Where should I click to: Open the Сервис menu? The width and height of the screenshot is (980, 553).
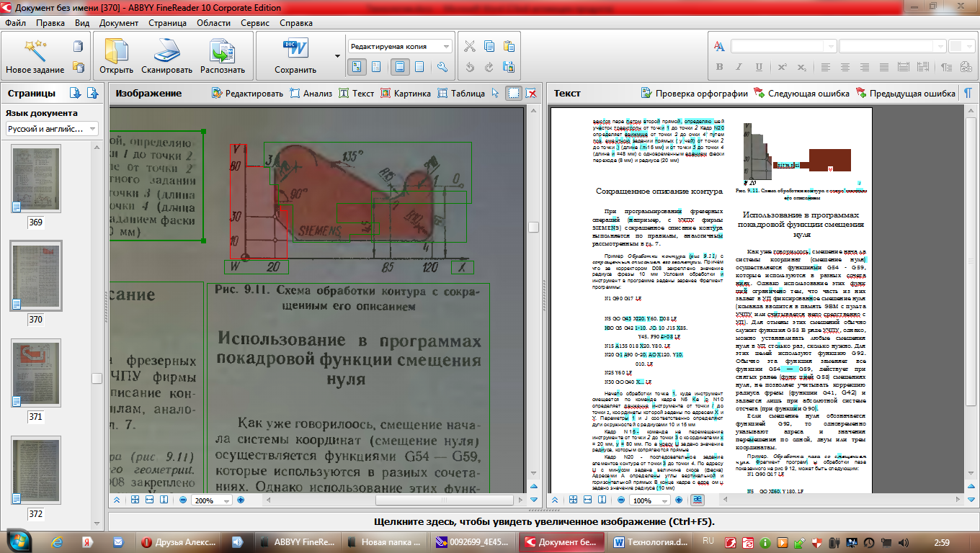[255, 22]
